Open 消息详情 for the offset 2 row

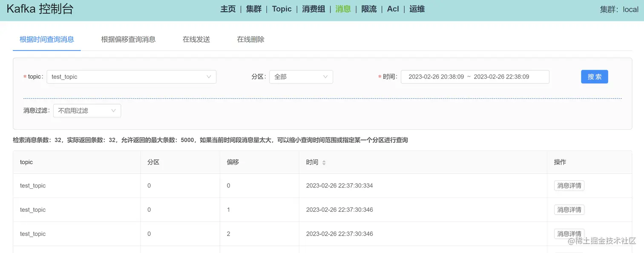569,234
